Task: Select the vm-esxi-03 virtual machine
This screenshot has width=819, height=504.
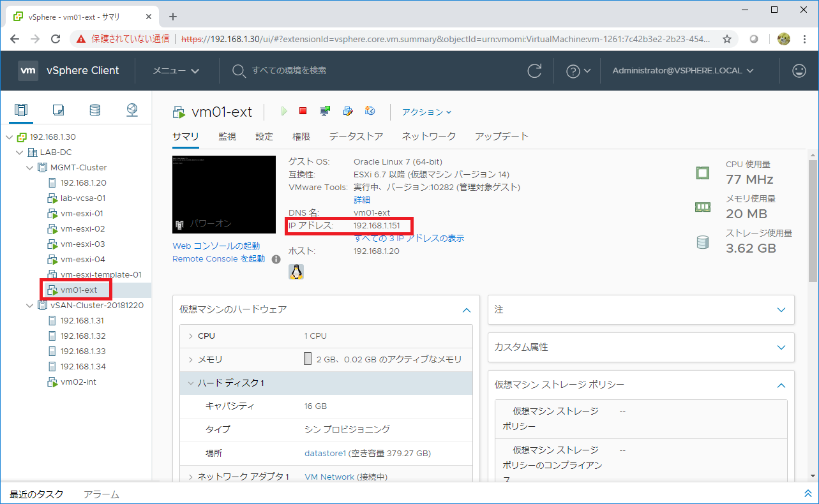Action: (x=82, y=244)
